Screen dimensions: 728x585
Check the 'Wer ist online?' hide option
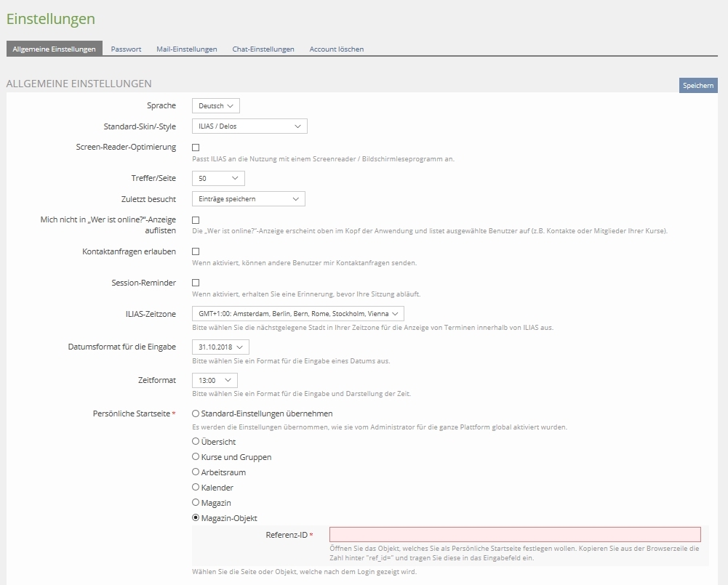click(196, 220)
